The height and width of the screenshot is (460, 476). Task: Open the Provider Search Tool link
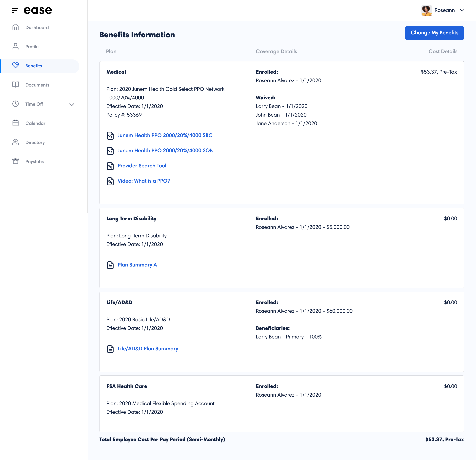pyautogui.click(x=142, y=166)
